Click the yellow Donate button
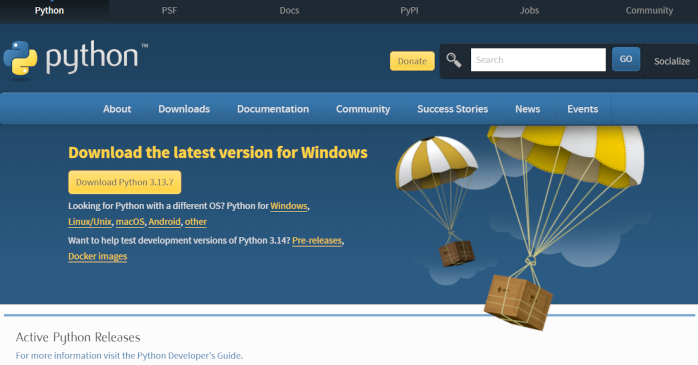698x365 pixels. [x=412, y=61]
